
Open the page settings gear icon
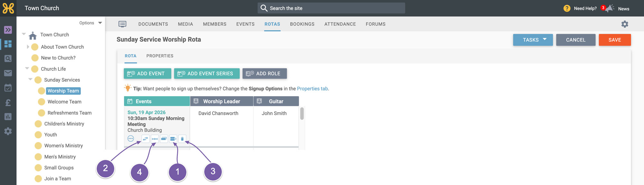click(625, 24)
